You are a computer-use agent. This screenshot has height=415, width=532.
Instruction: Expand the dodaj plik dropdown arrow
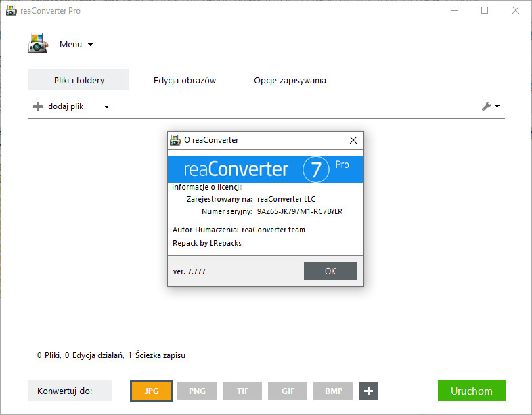pos(106,106)
